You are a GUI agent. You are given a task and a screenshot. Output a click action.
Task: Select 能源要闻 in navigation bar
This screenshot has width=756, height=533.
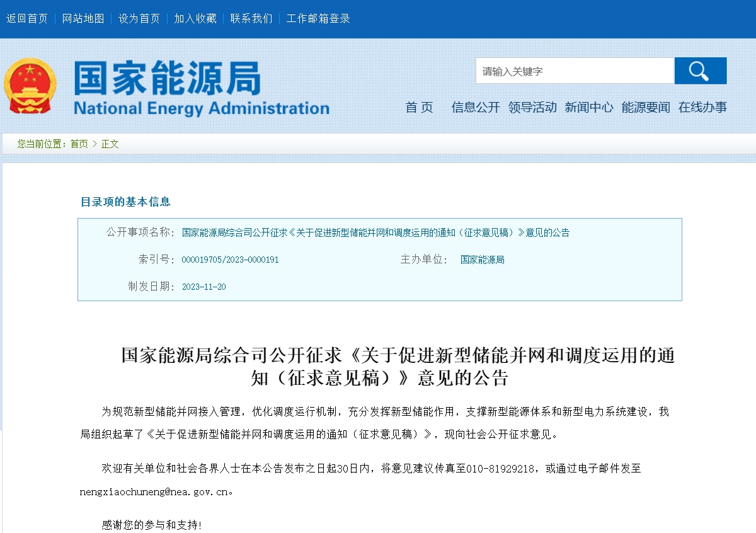tap(646, 107)
